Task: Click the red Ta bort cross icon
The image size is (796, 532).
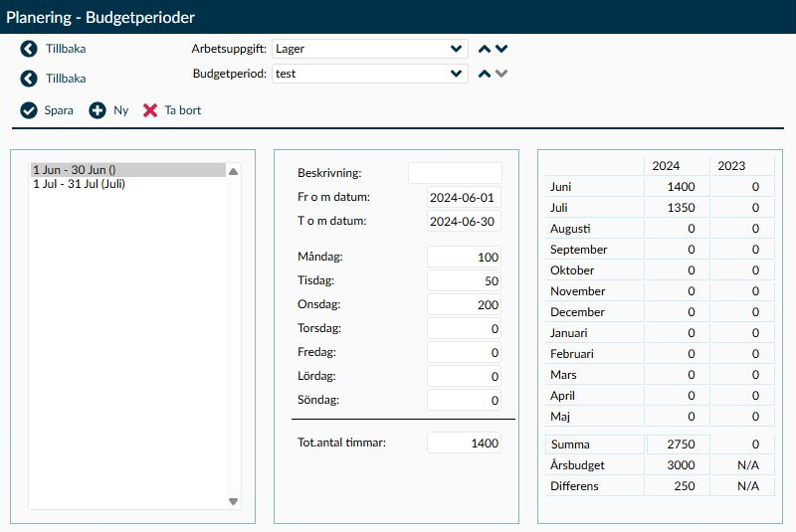Action: pyautogui.click(x=150, y=110)
